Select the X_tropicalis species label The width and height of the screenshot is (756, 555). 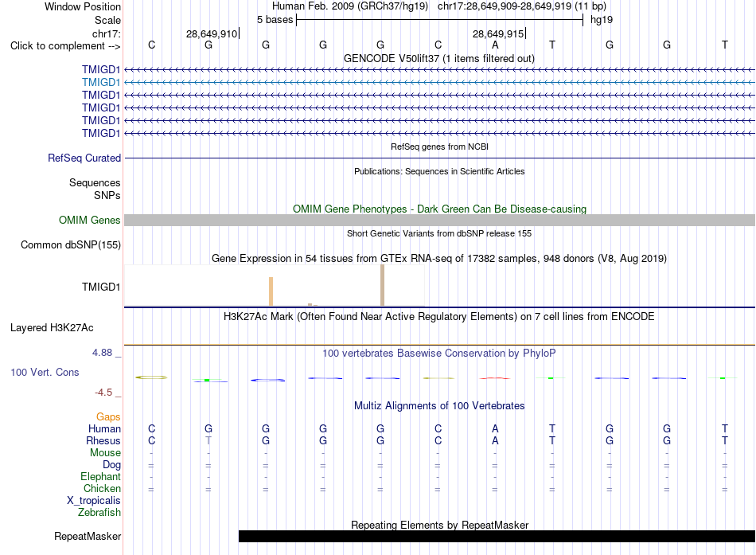[94, 501]
